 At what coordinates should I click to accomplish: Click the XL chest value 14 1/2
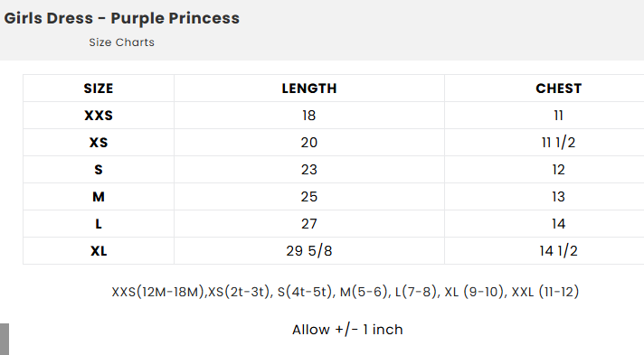(x=559, y=251)
